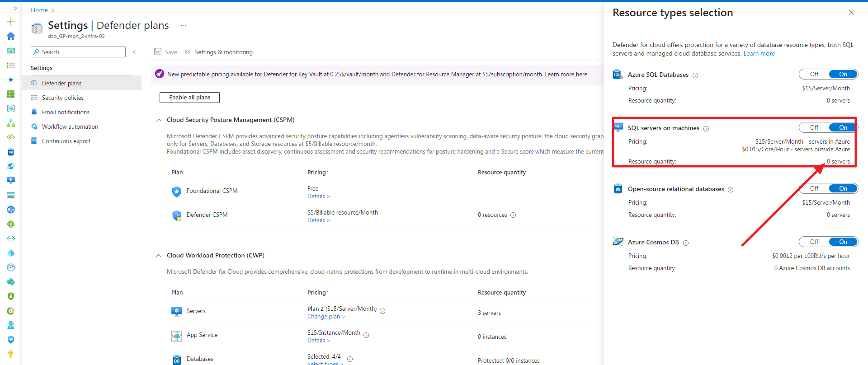The image size is (868, 365).
Task: Collapse the Settings side menu
Action: (134, 52)
